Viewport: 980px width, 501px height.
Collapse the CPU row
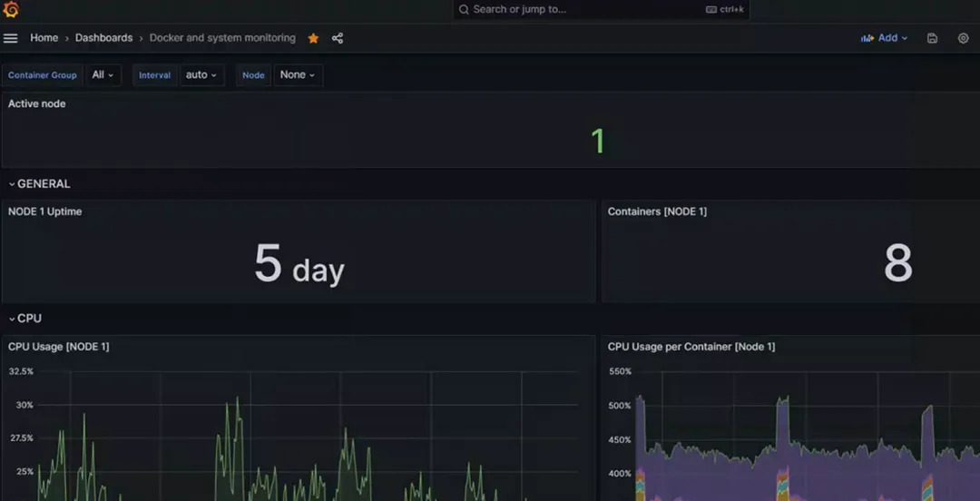tap(25, 319)
